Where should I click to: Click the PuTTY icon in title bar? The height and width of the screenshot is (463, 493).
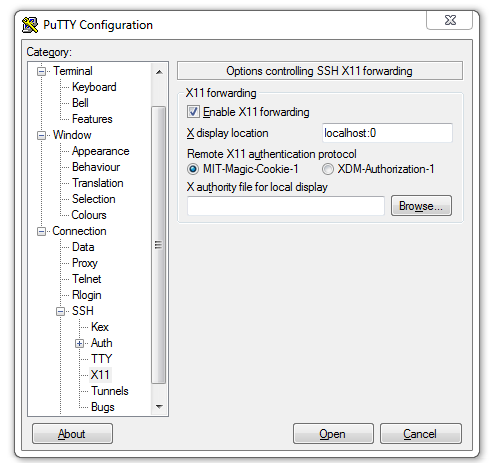(30, 25)
